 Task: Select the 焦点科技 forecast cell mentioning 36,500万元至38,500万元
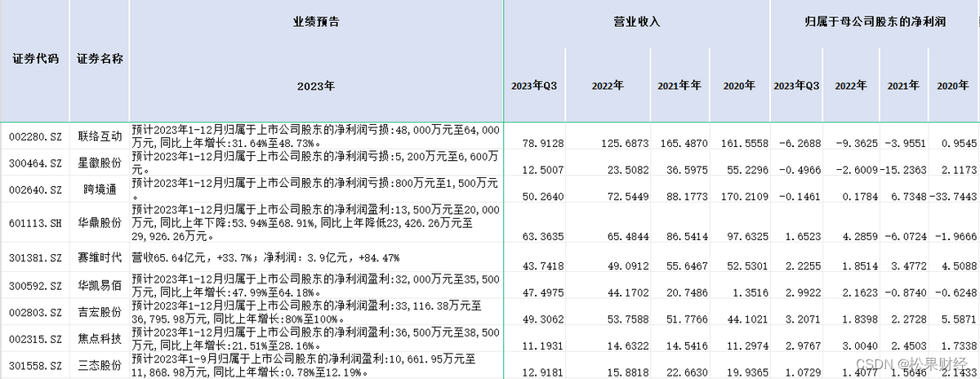click(x=316, y=337)
